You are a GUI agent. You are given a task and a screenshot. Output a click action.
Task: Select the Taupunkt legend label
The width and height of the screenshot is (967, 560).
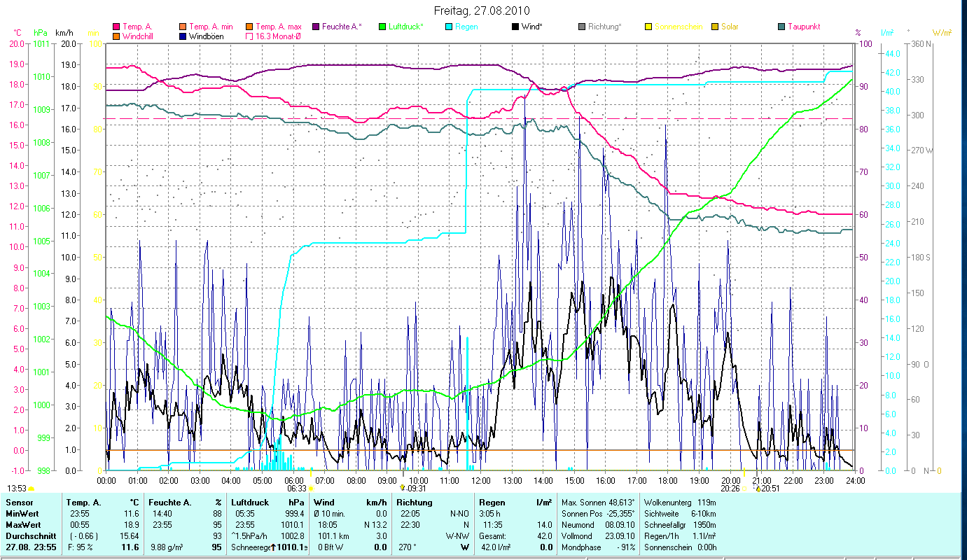click(x=803, y=27)
